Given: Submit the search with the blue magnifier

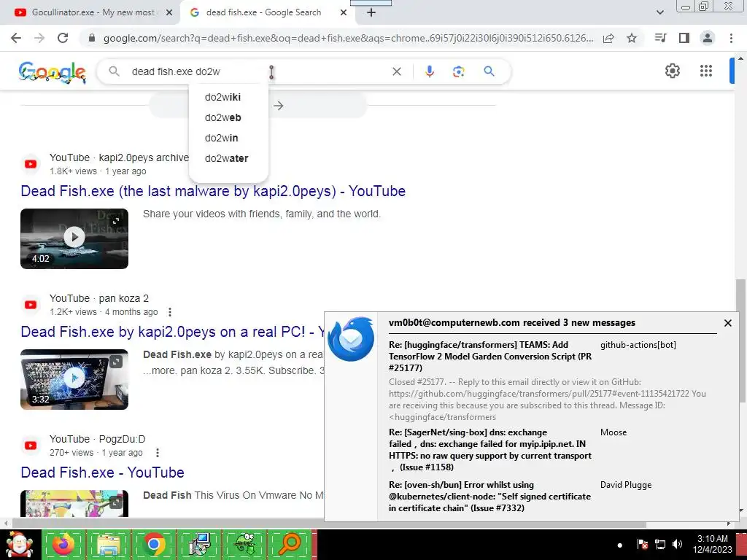Looking at the screenshot, I should click(489, 71).
